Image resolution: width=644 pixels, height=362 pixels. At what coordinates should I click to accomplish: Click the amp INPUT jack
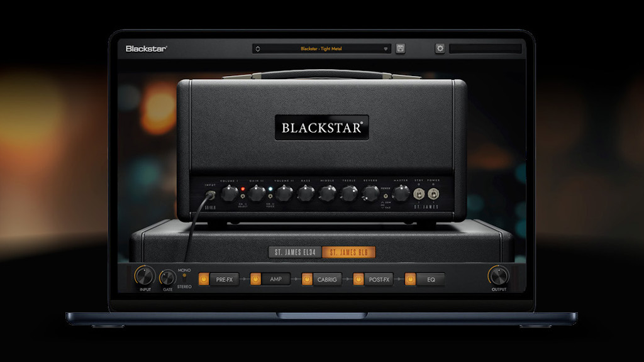click(x=210, y=195)
